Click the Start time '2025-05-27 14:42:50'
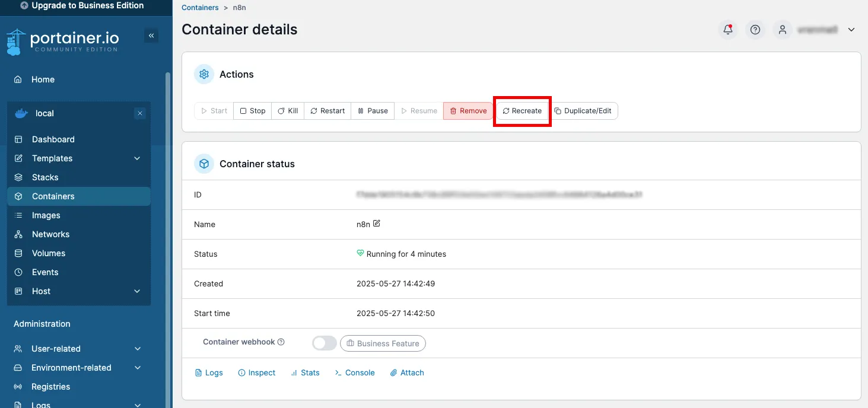The image size is (868, 408). (x=396, y=313)
